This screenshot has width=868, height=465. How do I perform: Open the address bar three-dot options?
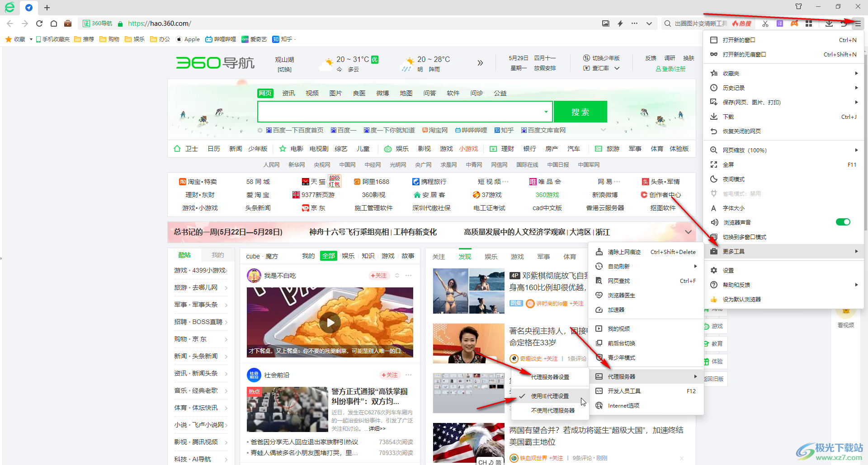(635, 23)
